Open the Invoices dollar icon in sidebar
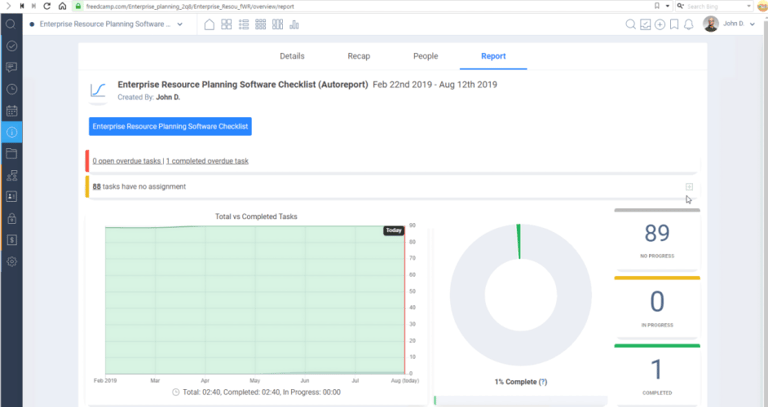 pyautogui.click(x=12, y=240)
